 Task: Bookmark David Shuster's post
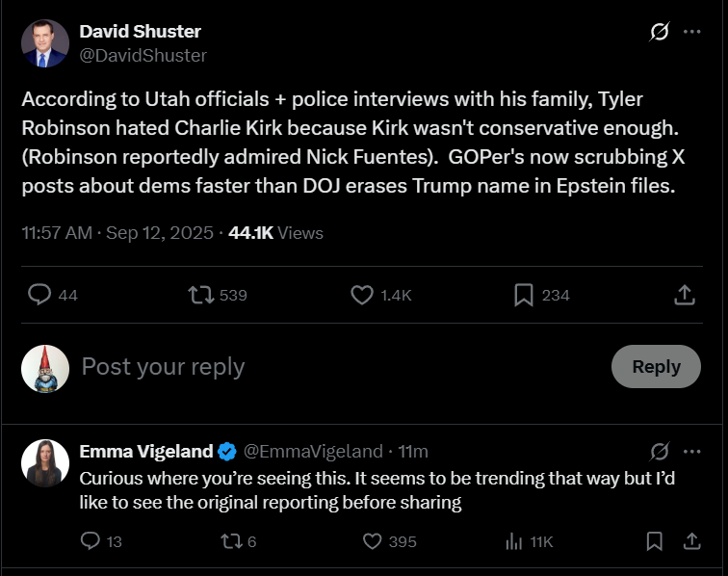pyautogui.click(x=524, y=295)
